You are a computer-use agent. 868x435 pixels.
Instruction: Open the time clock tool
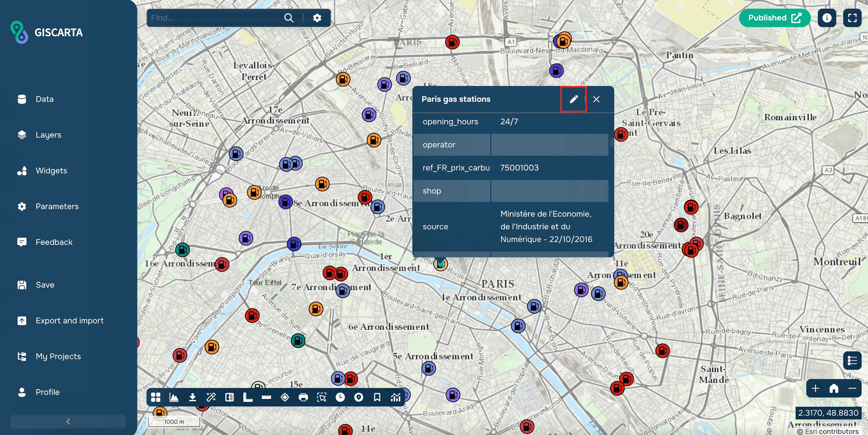tap(340, 397)
